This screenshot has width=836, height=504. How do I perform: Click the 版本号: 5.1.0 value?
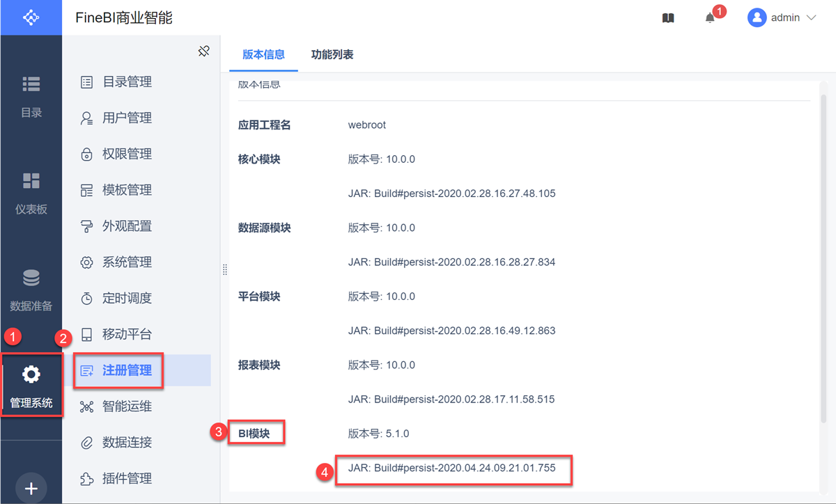379,433
